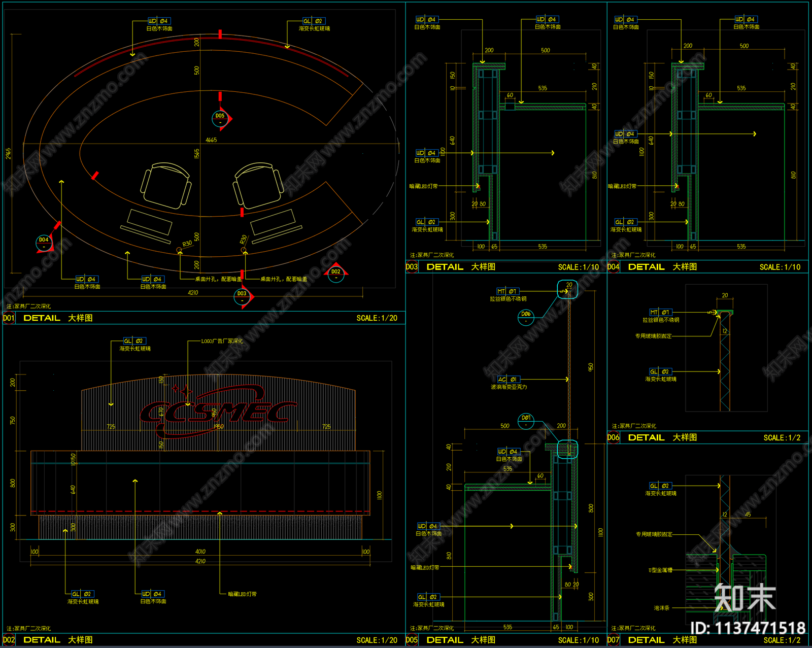Click the GL 02 material tag in plan D01

click(x=314, y=21)
